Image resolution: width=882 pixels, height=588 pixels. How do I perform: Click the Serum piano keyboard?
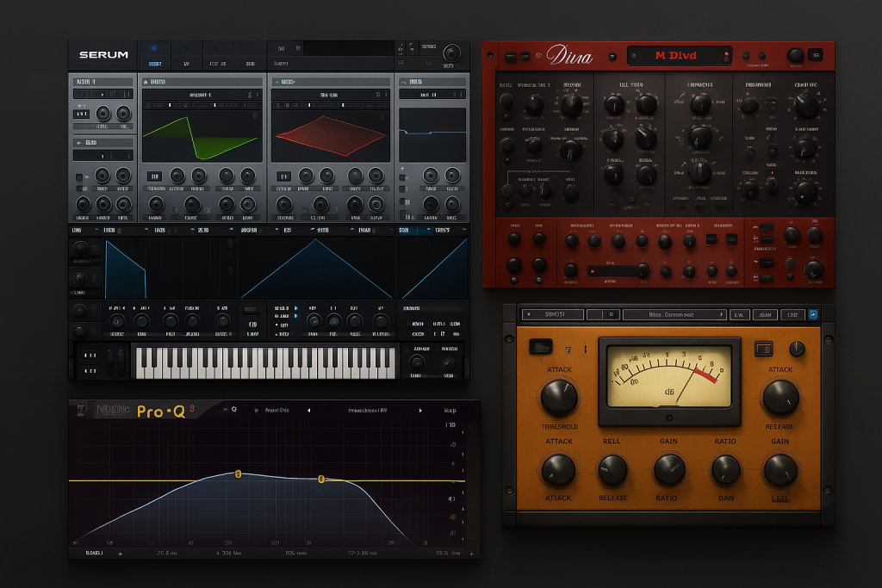click(x=265, y=362)
